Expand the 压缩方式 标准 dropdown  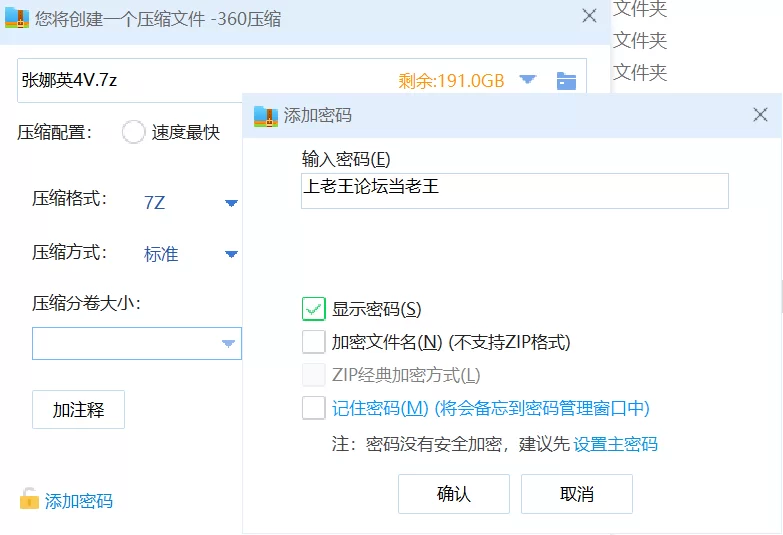231,254
